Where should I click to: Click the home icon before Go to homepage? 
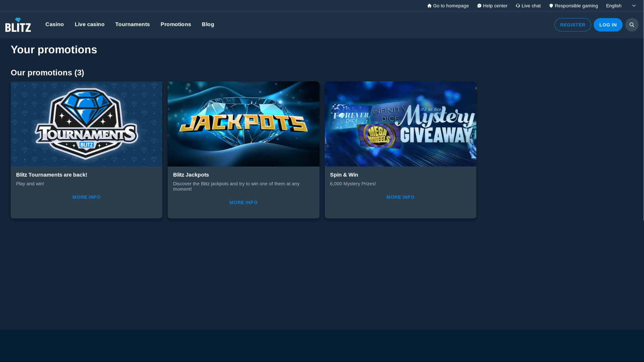pyautogui.click(x=429, y=5)
